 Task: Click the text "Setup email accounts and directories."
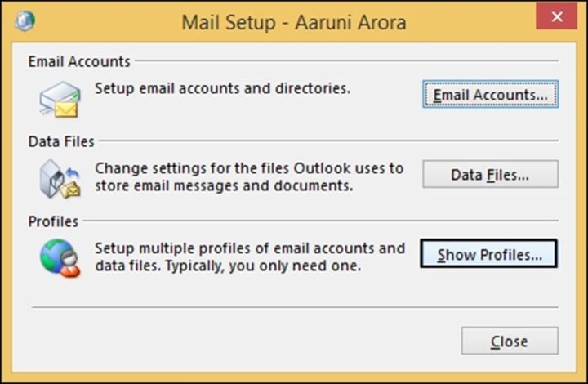tap(222, 88)
